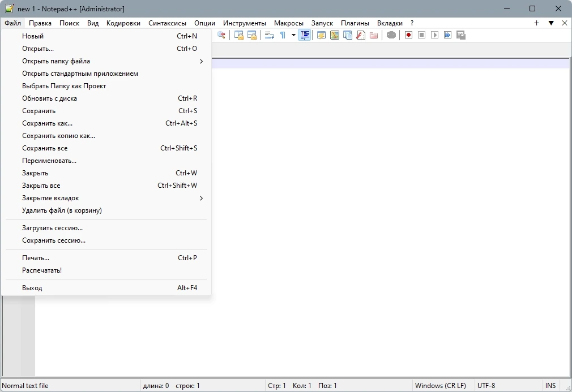Choose 'Загрузить сессию...' entry

(x=106, y=228)
